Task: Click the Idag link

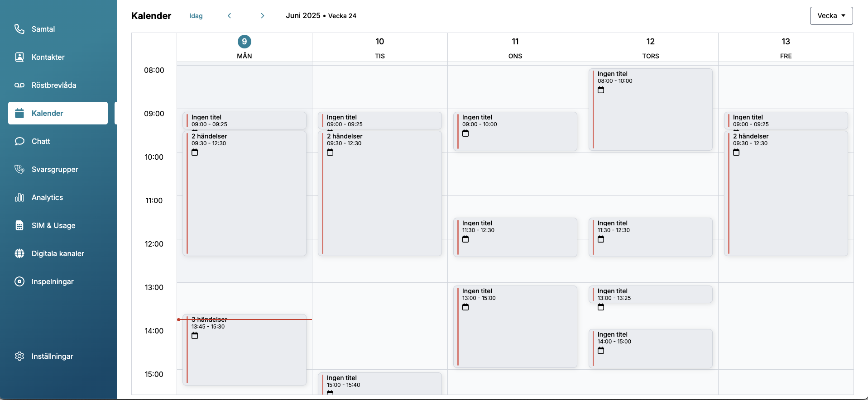Action: tap(196, 16)
